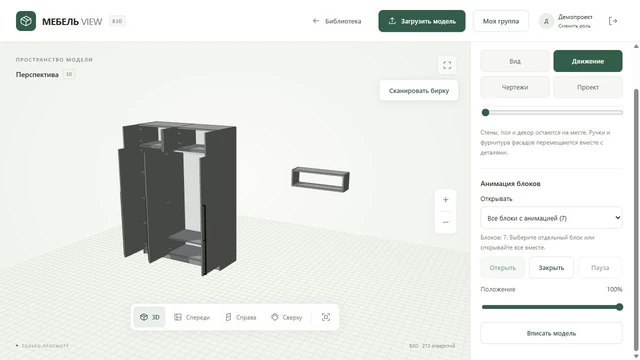Click Сменить роль link
640x360 pixels.
pyautogui.click(x=574, y=26)
